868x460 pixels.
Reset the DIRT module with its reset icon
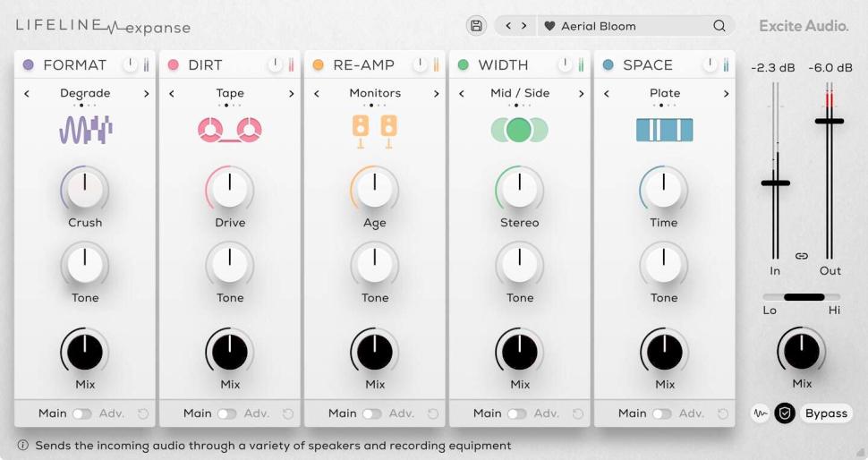288,413
